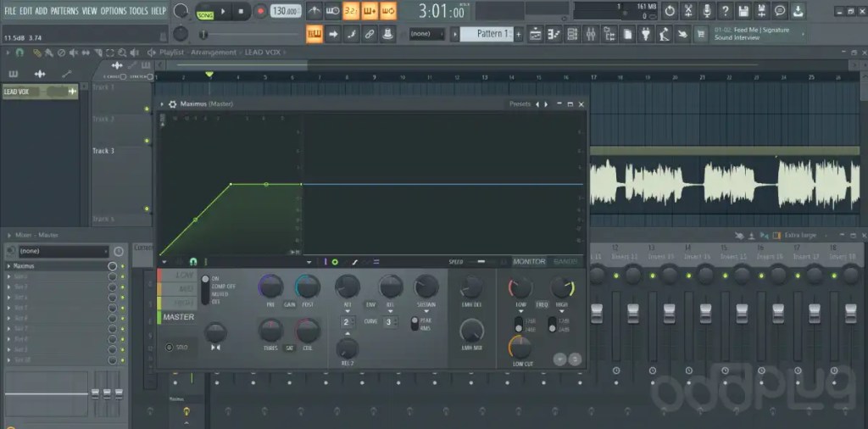
Task: Toggle the Maximus slot enable LED in mixer
Action: (122, 266)
